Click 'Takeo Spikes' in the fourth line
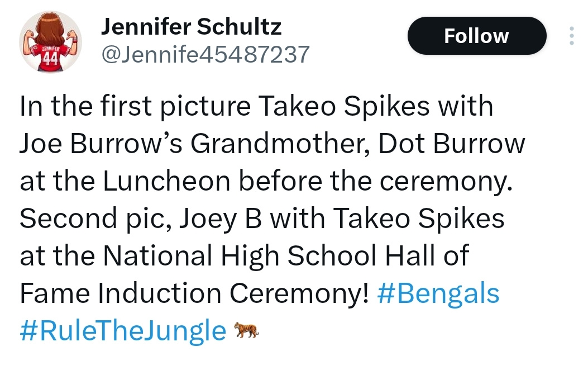The height and width of the screenshot is (370, 588). (418, 219)
